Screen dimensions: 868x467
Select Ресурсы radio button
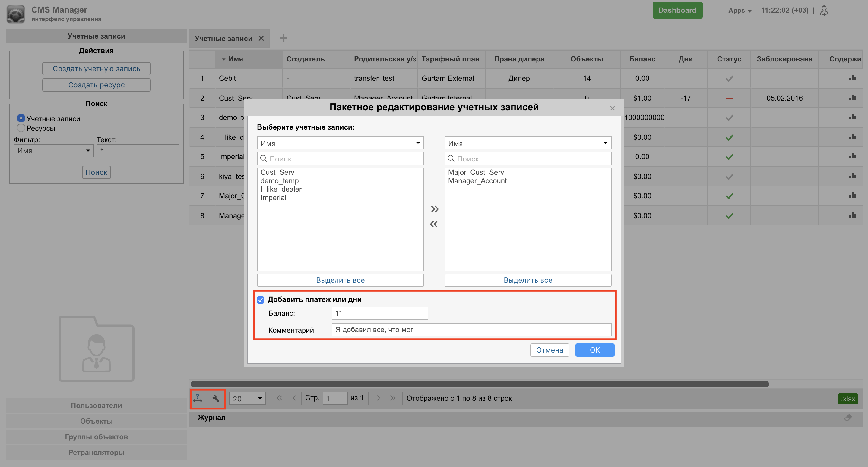(21, 128)
